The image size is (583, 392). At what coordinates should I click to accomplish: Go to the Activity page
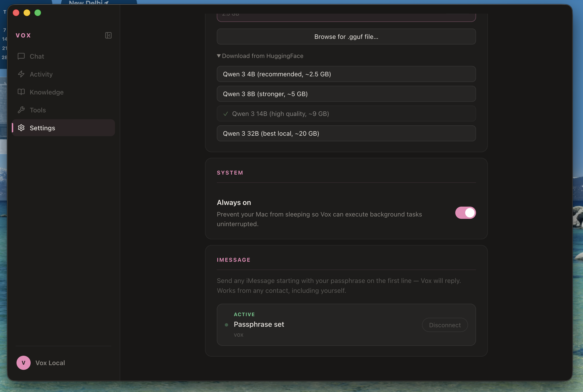(x=41, y=74)
